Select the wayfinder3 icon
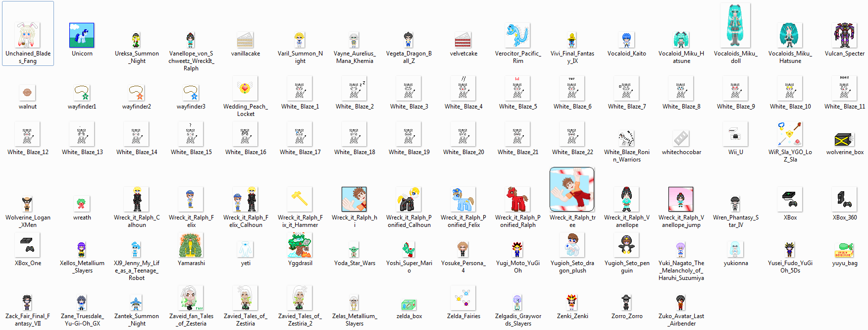868x330 pixels. click(191, 93)
